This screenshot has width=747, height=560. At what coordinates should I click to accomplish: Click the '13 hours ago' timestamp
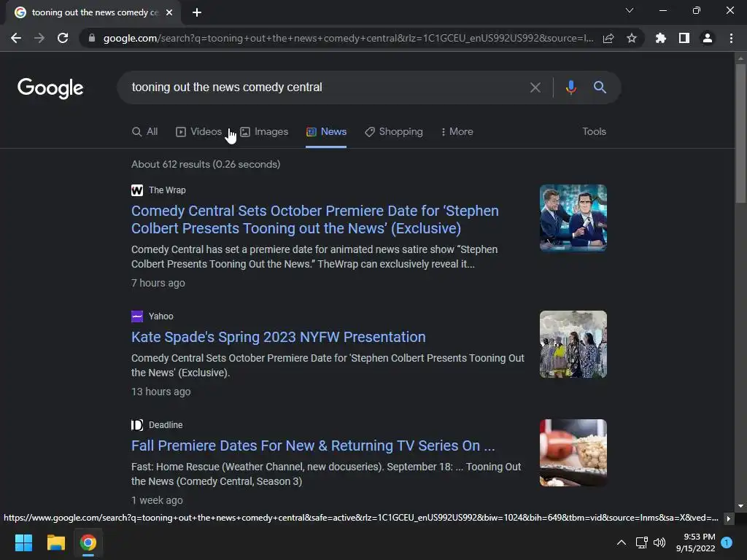[161, 392]
